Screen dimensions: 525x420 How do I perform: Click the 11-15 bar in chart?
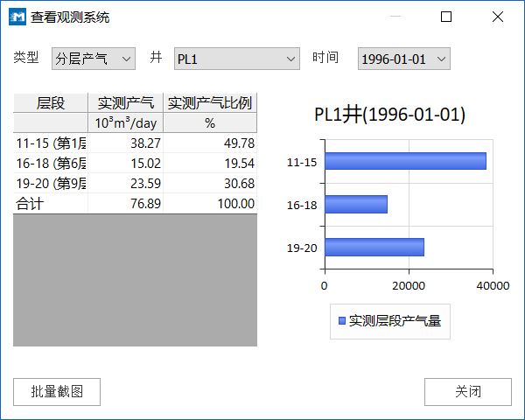[x=404, y=161]
